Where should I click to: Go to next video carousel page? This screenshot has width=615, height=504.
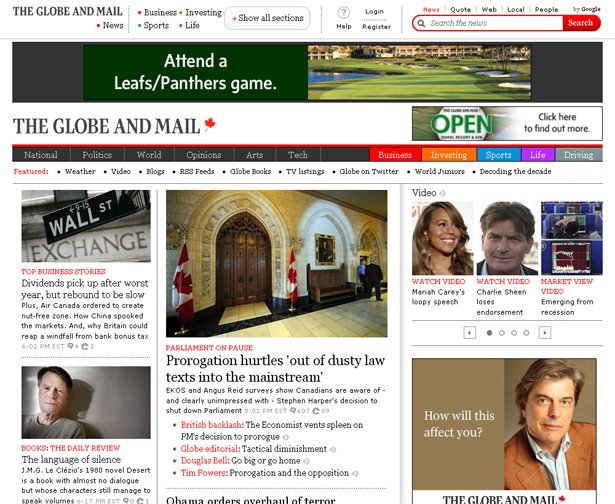point(544,333)
